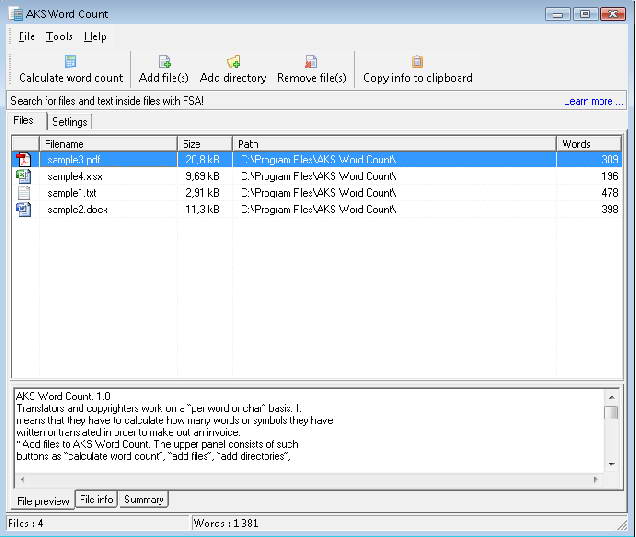Screen dimensions: 636x537
Task: Sort by the Size column header
Action: [205, 144]
